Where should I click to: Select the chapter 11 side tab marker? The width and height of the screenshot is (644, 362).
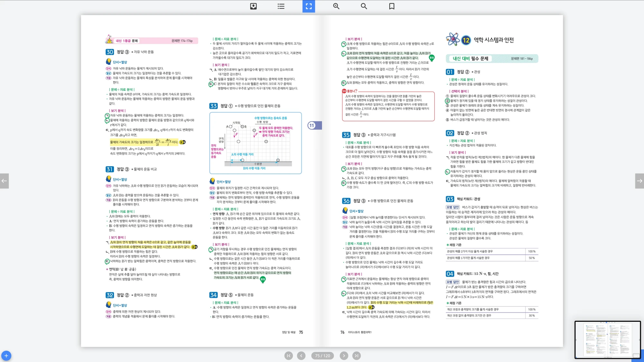pyautogui.click(x=314, y=125)
